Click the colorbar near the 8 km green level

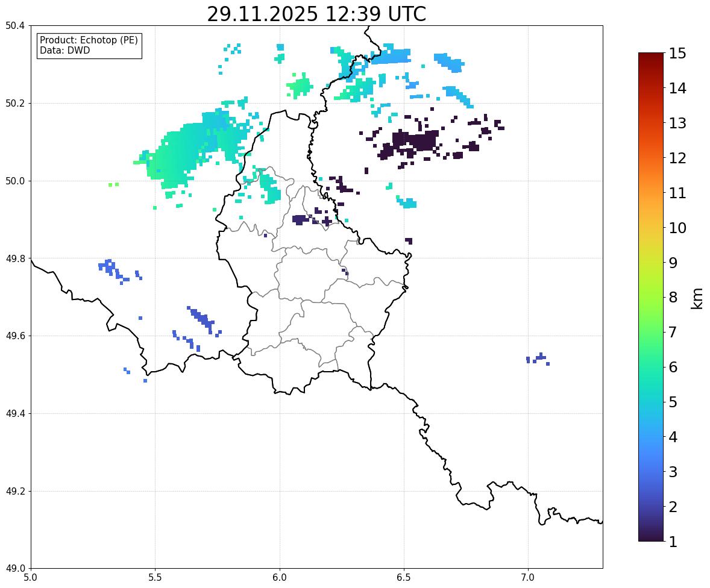tap(651, 298)
